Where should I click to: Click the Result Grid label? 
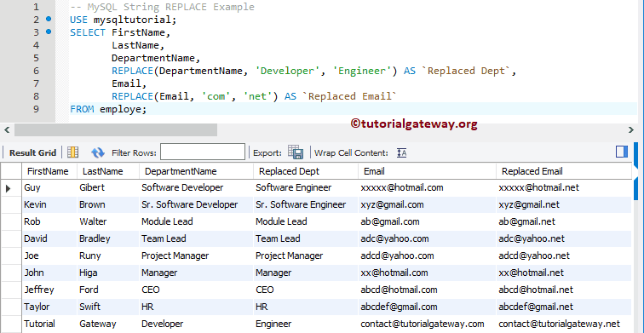click(32, 152)
